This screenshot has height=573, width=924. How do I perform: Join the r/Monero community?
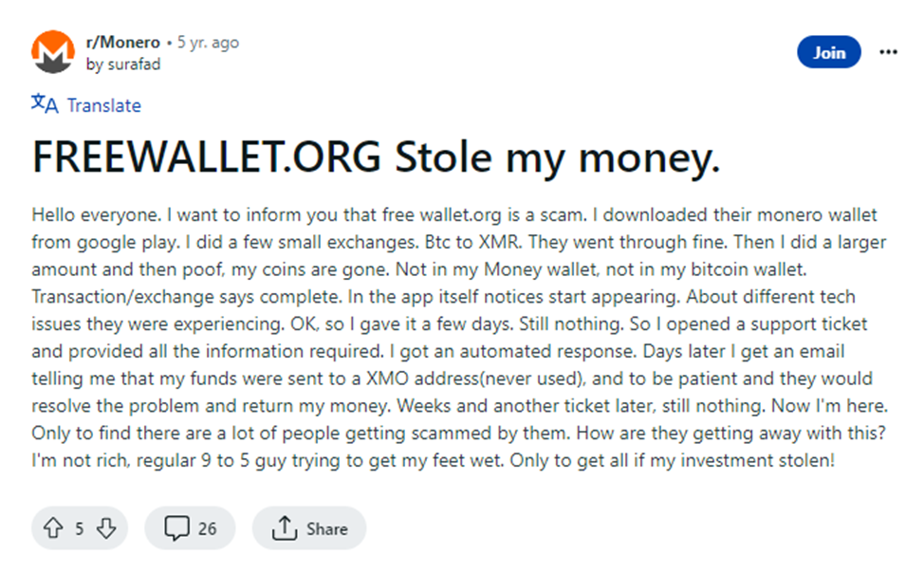coord(828,52)
